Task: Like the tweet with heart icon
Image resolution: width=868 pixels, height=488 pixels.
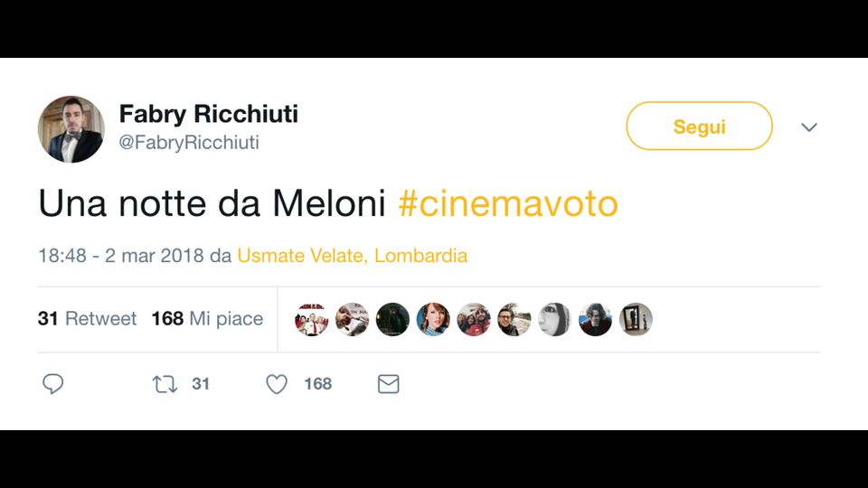Action: click(x=277, y=384)
